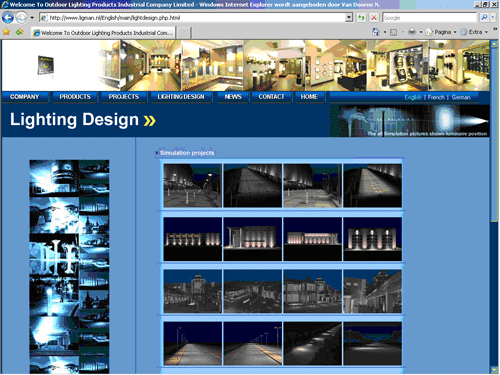Click the Refresh page icon
This screenshot has width=500, height=375.
tap(361, 17)
